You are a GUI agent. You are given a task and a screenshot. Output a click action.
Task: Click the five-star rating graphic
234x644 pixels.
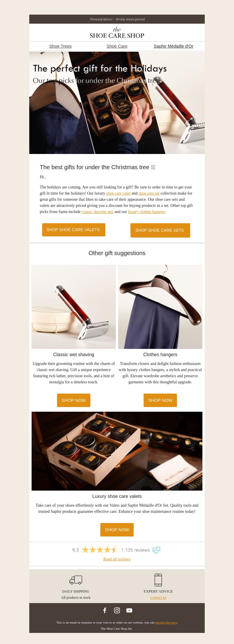click(x=100, y=550)
